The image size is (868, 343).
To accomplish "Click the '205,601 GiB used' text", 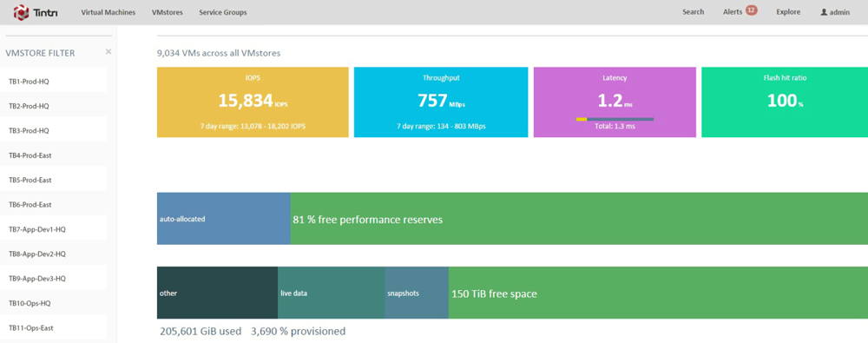I will [x=201, y=332].
